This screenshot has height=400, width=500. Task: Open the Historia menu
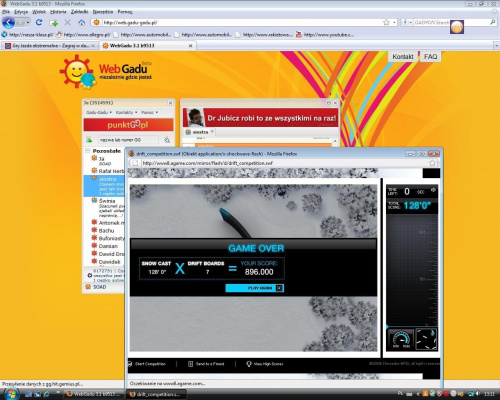(x=58, y=12)
